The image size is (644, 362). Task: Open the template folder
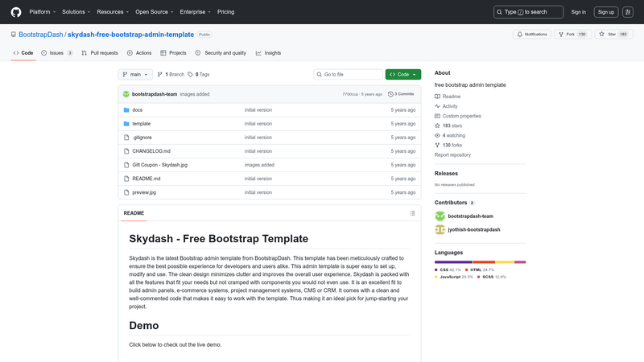click(142, 124)
